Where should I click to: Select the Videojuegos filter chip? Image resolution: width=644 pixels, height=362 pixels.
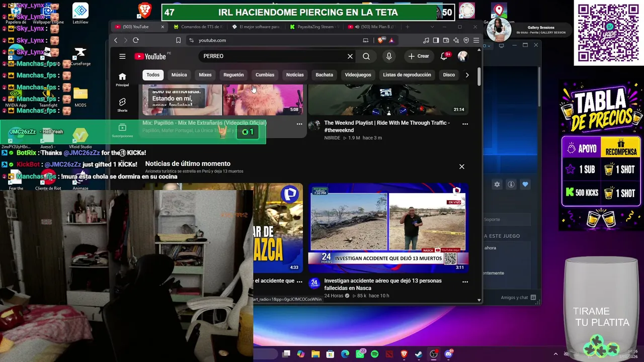[x=358, y=75]
